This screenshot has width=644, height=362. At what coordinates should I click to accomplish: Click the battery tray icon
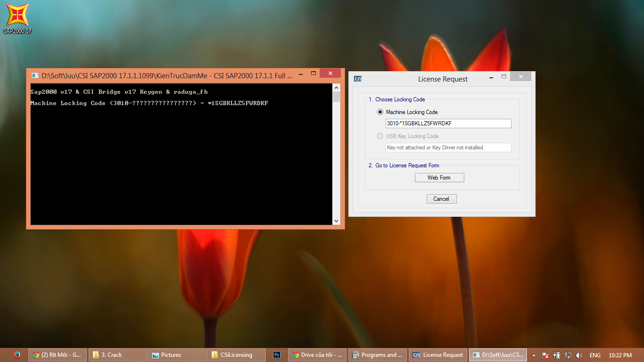(x=557, y=355)
